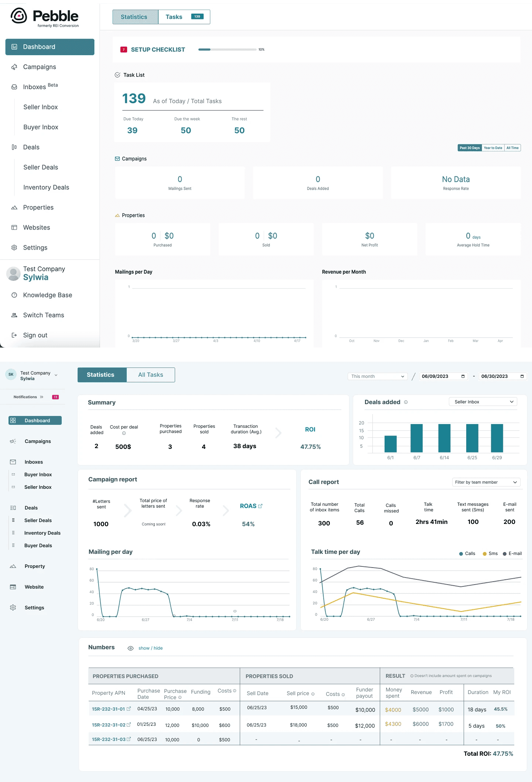Open property link 15R-232-31-02
Image resolution: width=532 pixels, height=782 pixels.
(x=109, y=725)
